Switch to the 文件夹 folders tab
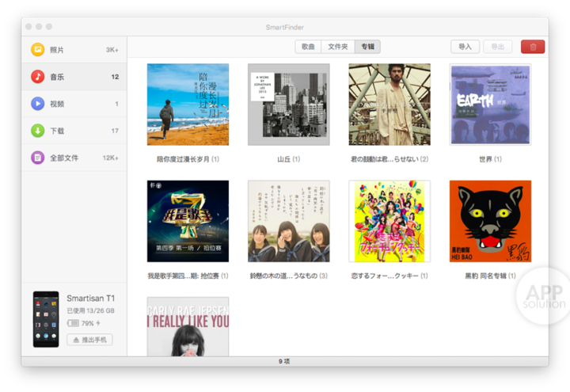The height and width of the screenshot is (392, 570). (x=338, y=47)
